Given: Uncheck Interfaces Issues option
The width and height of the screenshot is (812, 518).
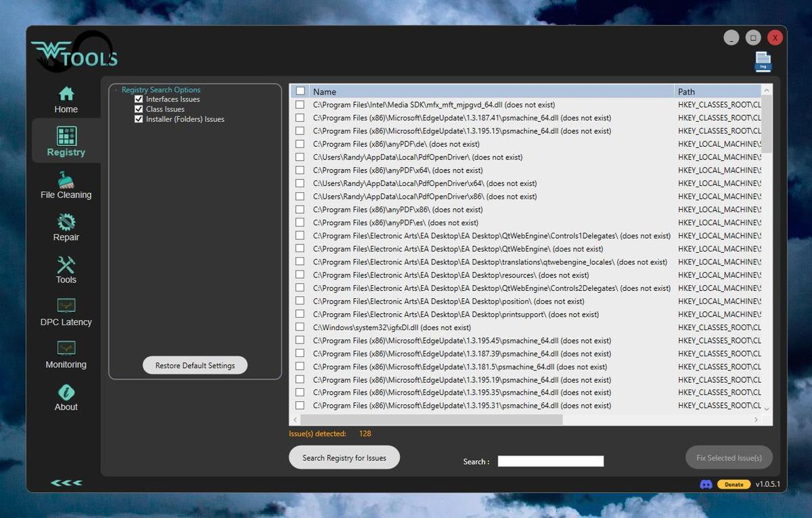Looking at the screenshot, I should pos(139,99).
